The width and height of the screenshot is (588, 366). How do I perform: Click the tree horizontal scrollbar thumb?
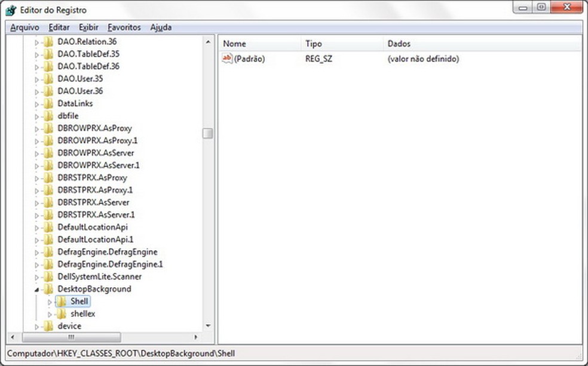pyautogui.click(x=71, y=337)
